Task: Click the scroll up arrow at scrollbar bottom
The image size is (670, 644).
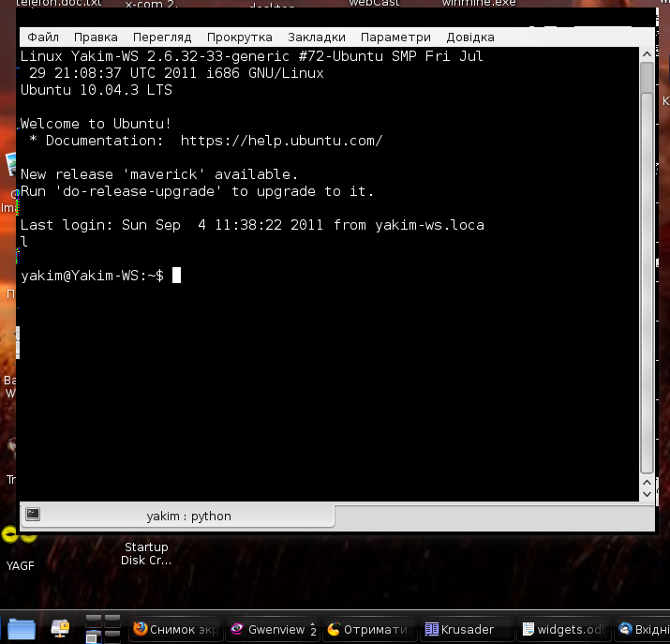Action: pyautogui.click(x=647, y=482)
